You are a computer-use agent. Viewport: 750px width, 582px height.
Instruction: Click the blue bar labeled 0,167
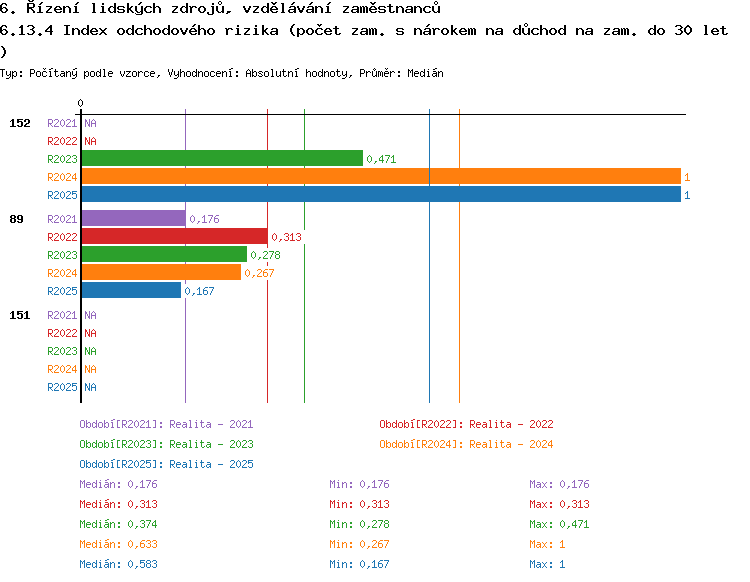131,290
